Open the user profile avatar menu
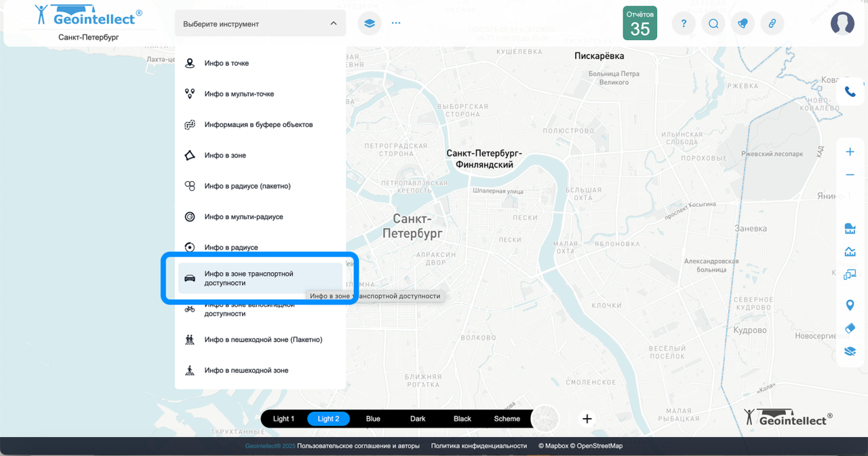 [x=842, y=24]
